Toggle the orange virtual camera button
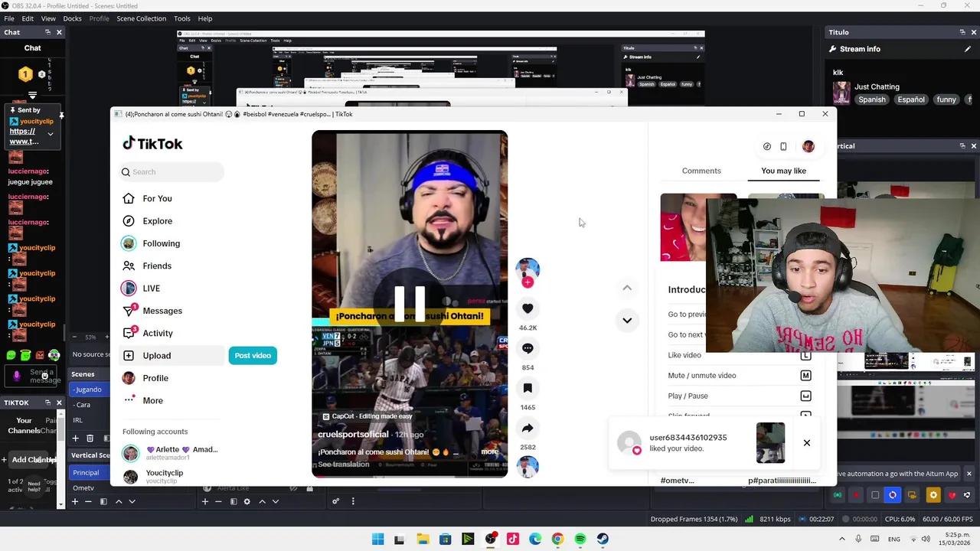This screenshot has height=551, width=980. (x=913, y=495)
